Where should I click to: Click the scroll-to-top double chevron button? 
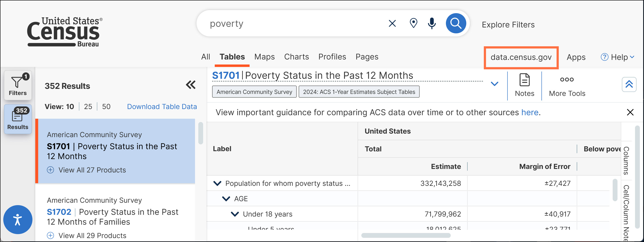pyautogui.click(x=629, y=85)
